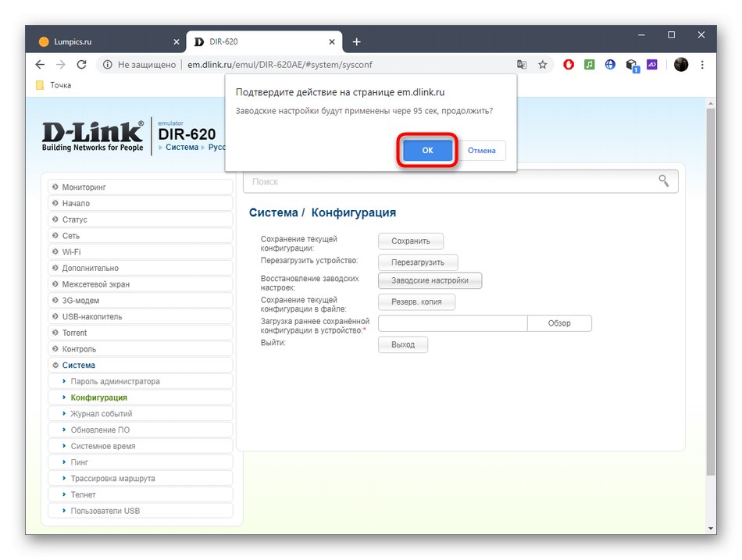Select the DIR-620 tab
The image size is (742, 560).
pyautogui.click(x=264, y=41)
